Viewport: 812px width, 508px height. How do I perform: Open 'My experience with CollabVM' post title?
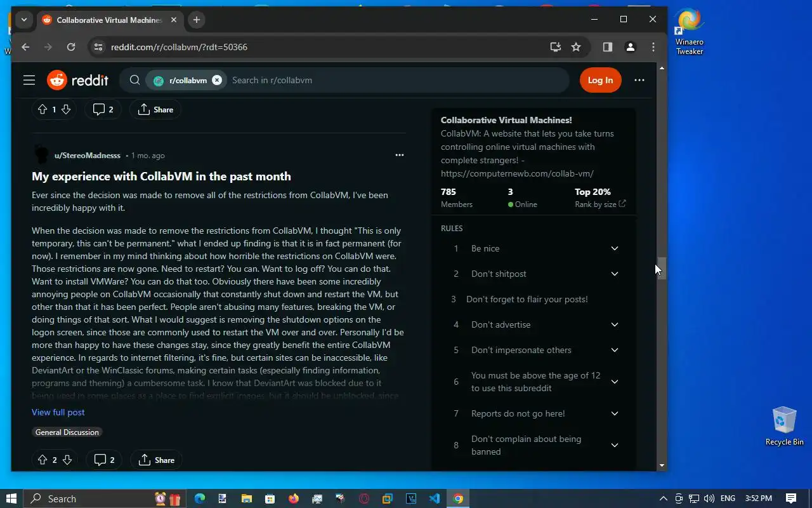click(161, 177)
